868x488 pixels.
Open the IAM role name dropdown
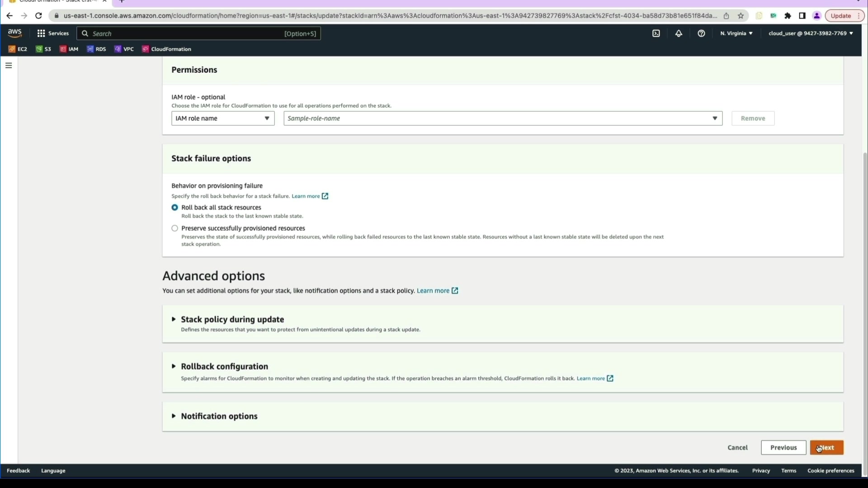223,118
